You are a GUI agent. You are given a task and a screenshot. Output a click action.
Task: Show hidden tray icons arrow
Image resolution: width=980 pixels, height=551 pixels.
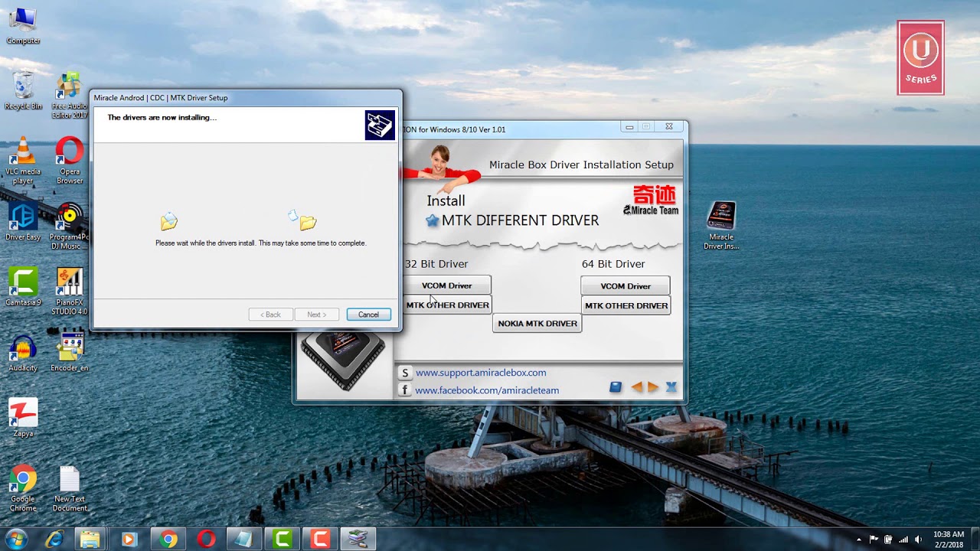coord(858,540)
